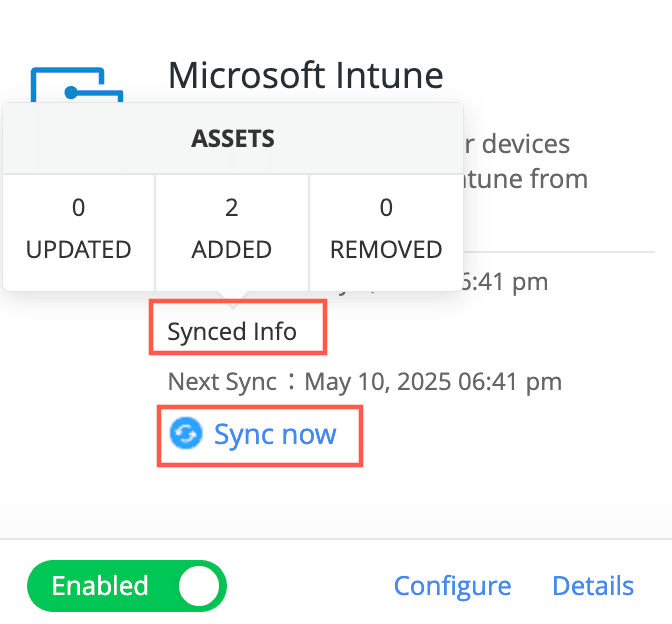672x624 pixels.
Task: Select the 0 REMOVED assets cell
Action: [x=386, y=229]
